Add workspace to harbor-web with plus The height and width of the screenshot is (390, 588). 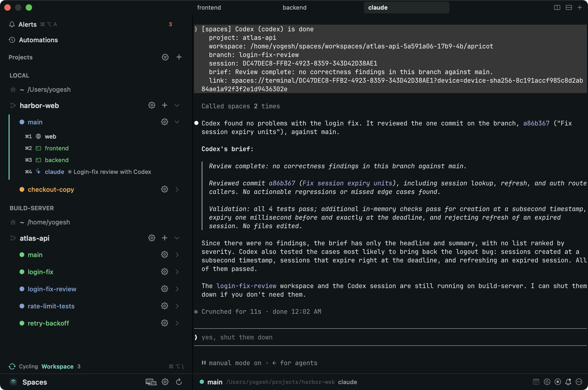point(165,105)
